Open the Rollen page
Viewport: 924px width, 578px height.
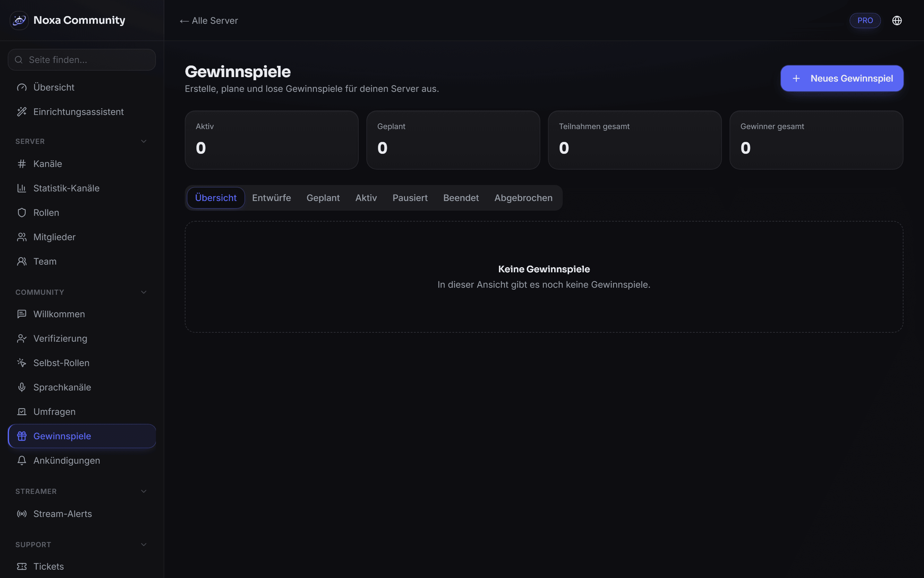(82, 213)
